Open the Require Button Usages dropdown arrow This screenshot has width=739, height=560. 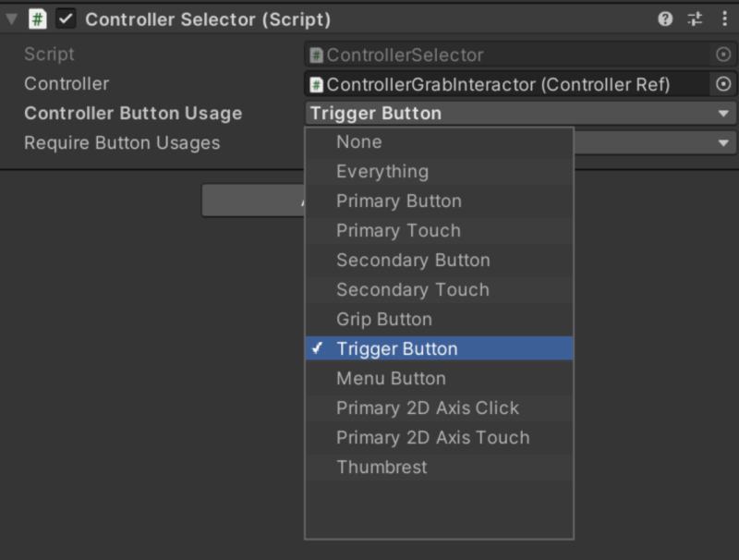[723, 143]
